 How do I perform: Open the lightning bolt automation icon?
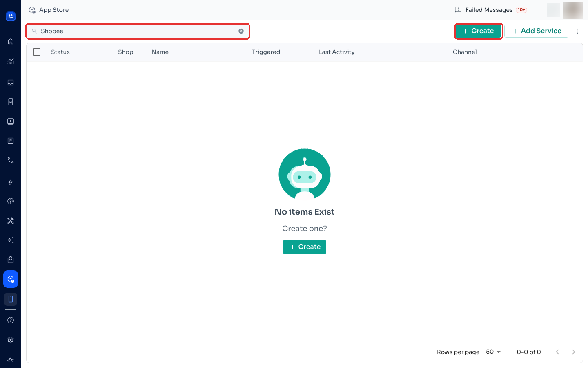click(x=11, y=182)
